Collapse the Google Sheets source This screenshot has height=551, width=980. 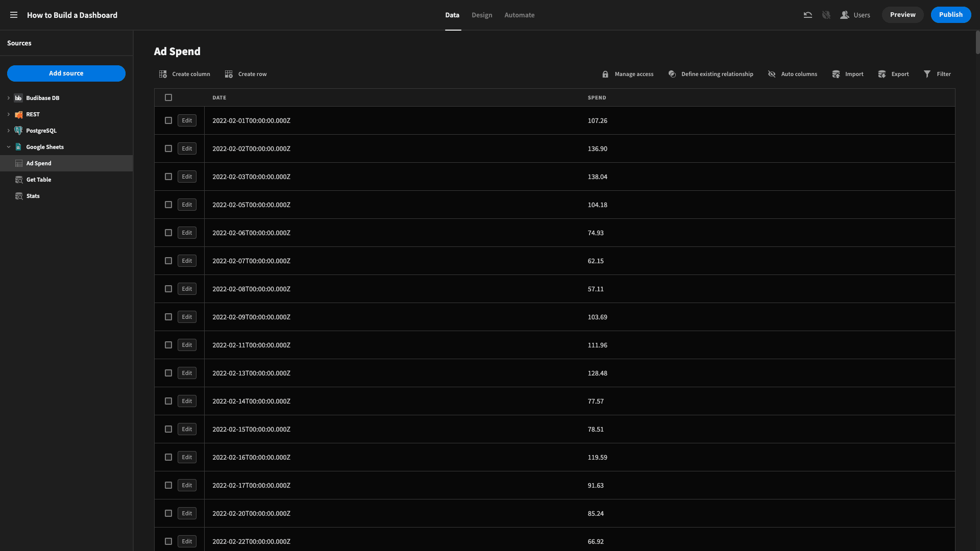pyautogui.click(x=9, y=147)
